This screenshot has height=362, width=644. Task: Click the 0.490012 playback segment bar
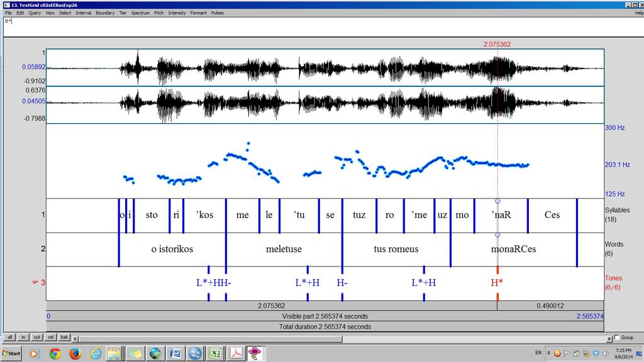pos(550,306)
